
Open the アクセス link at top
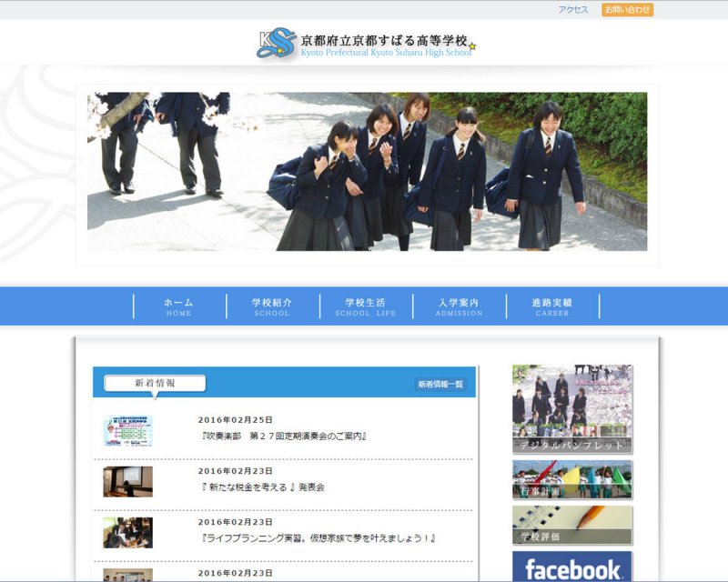click(573, 10)
